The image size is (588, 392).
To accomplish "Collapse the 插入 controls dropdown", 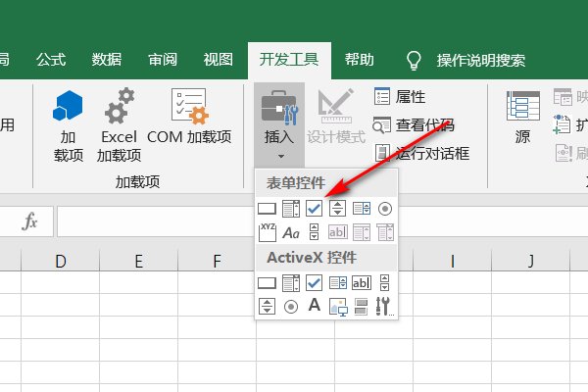I will [x=279, y=124].
